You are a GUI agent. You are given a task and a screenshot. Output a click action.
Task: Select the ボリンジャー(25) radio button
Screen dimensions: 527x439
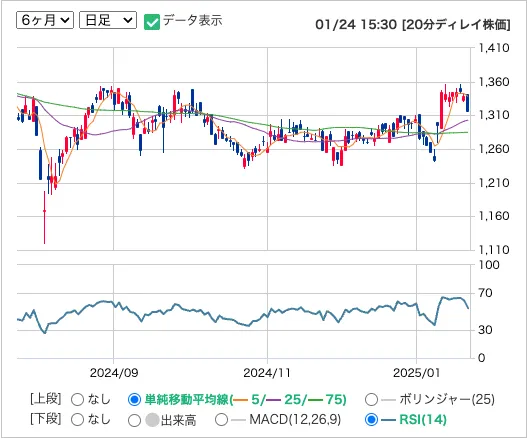point(371,400)
